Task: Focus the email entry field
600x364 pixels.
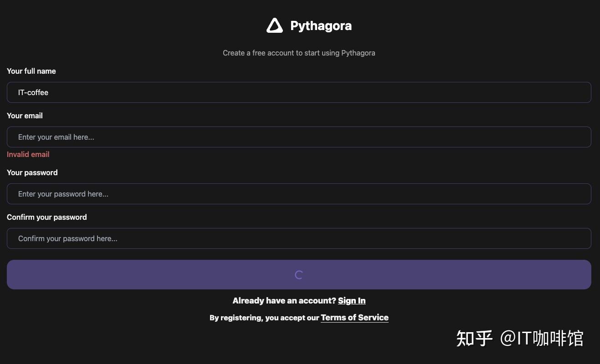Action: [x=182, y=137]
